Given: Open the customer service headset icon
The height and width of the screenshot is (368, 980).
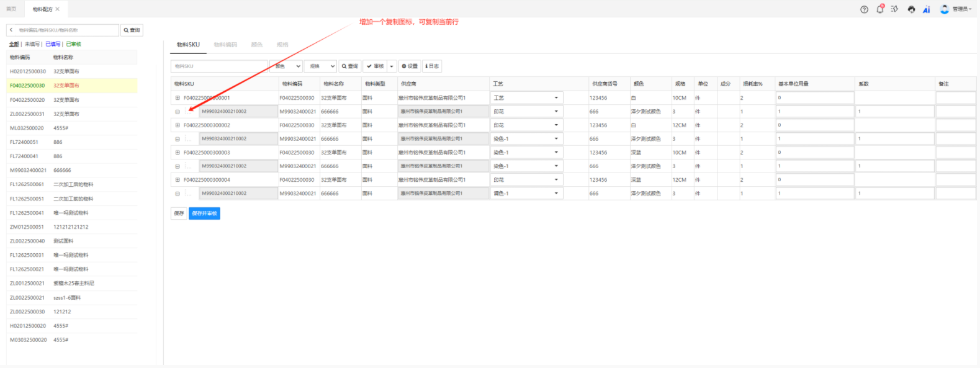Looking at the screenshot, I should tap(911, 9).
